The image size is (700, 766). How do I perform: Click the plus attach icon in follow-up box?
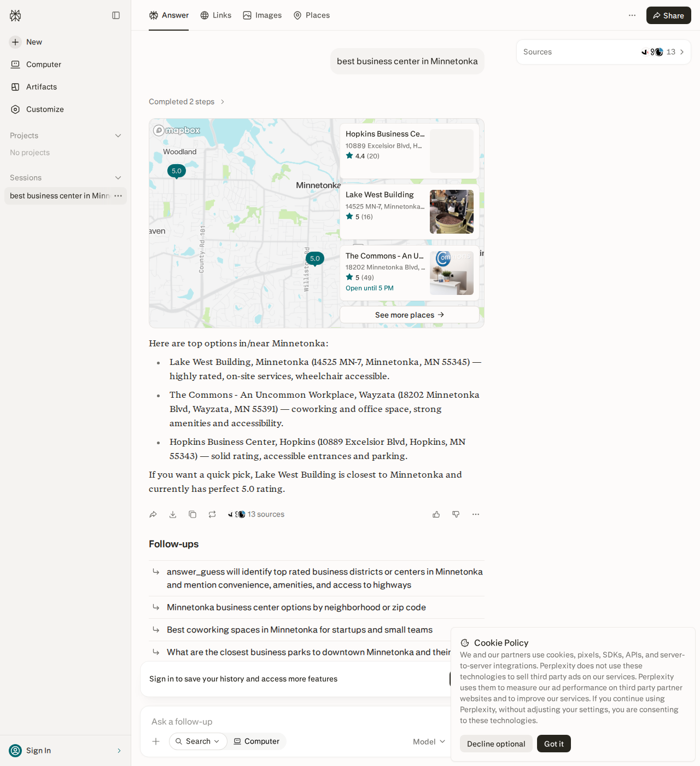point(156,741)
